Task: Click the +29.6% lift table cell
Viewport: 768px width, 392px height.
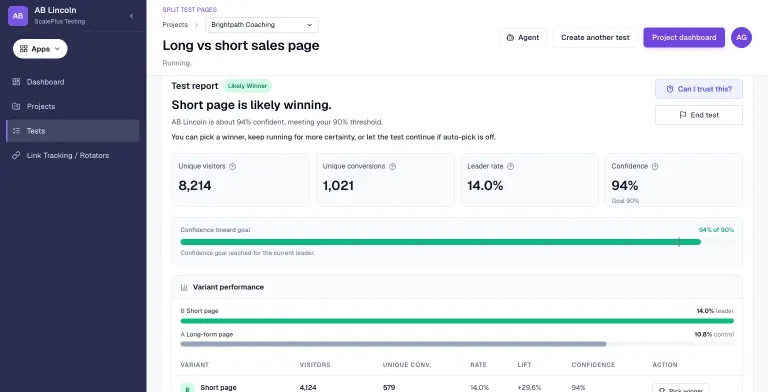Action: [x=529, y=388]
